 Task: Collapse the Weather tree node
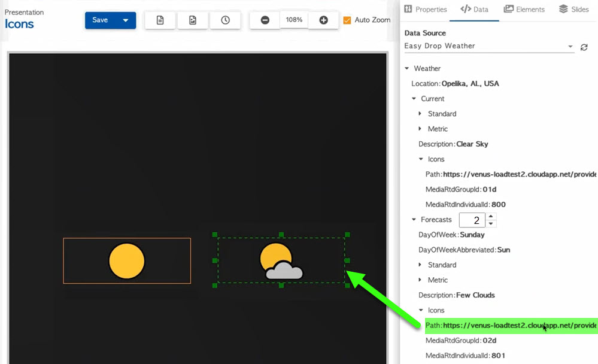coord(407,69)
